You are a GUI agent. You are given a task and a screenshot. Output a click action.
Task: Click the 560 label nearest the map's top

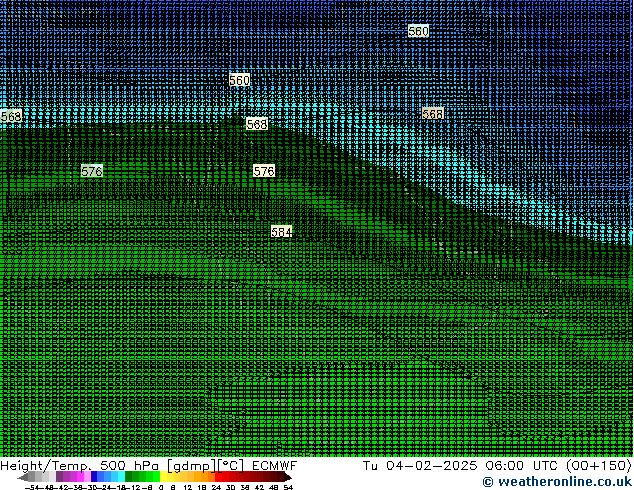pyautogui.click(x=418, y=31)
